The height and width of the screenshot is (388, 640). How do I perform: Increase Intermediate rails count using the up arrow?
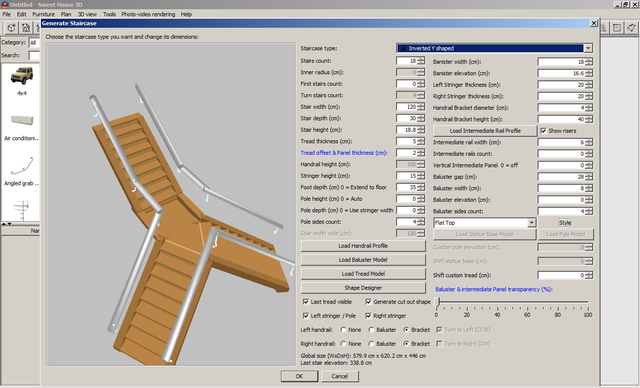(x=589, y=152)
